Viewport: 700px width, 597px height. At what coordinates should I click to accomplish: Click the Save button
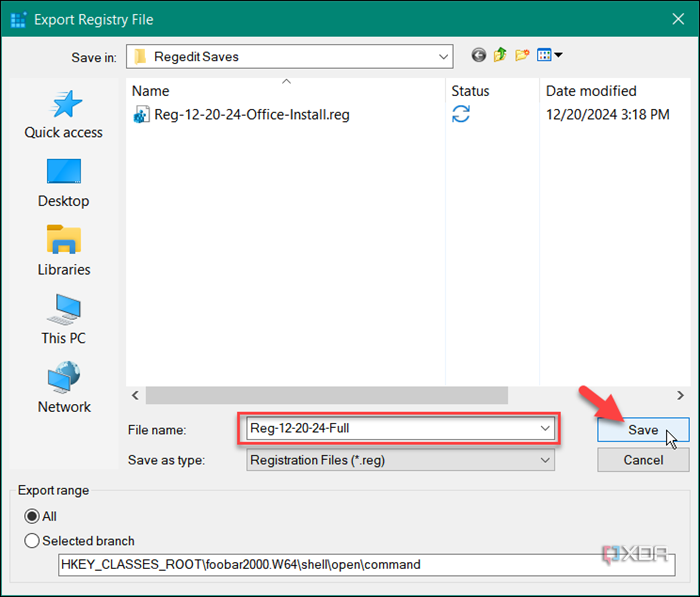pyautogui.click(x=643, y=430)
